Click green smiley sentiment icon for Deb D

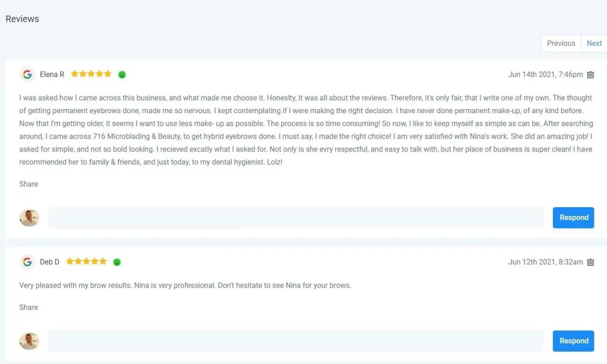[117, 262]
